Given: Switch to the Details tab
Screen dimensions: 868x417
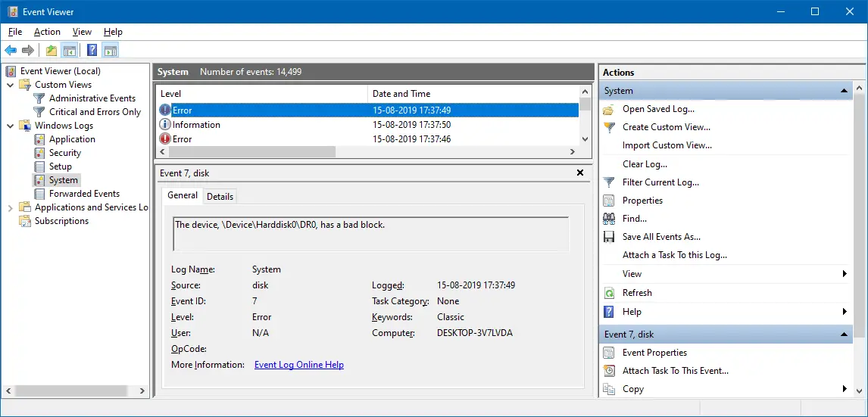Looking at the screenshot, I should 220,196.
